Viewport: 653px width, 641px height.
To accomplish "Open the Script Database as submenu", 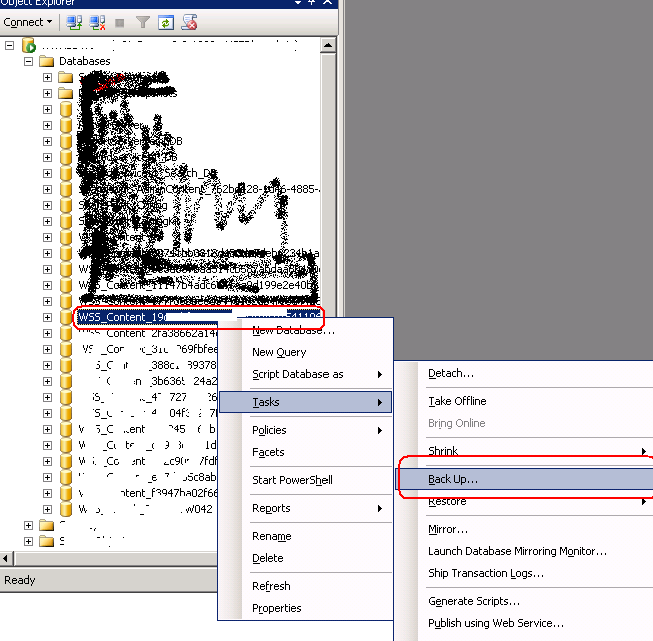I will point(306,374).
